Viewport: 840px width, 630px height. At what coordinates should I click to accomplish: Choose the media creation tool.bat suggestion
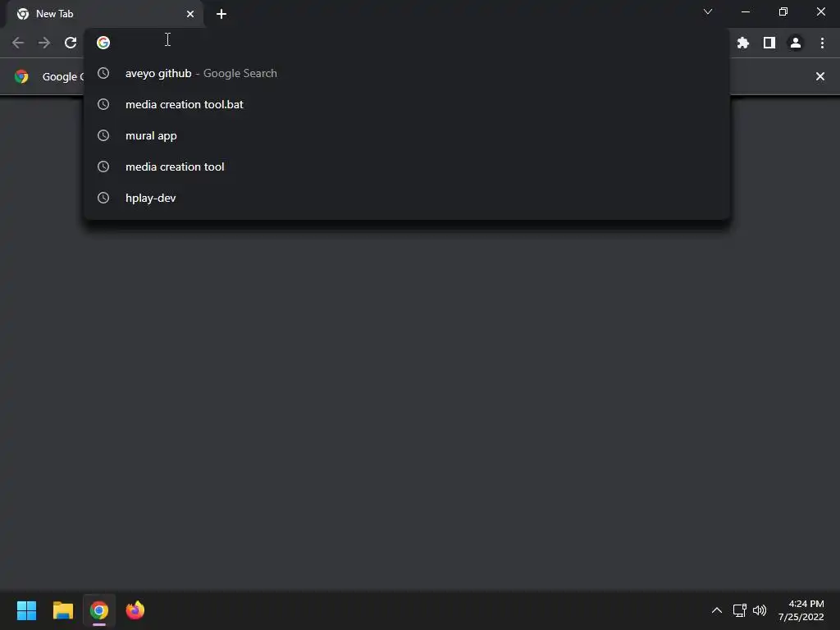coord(407,104)
